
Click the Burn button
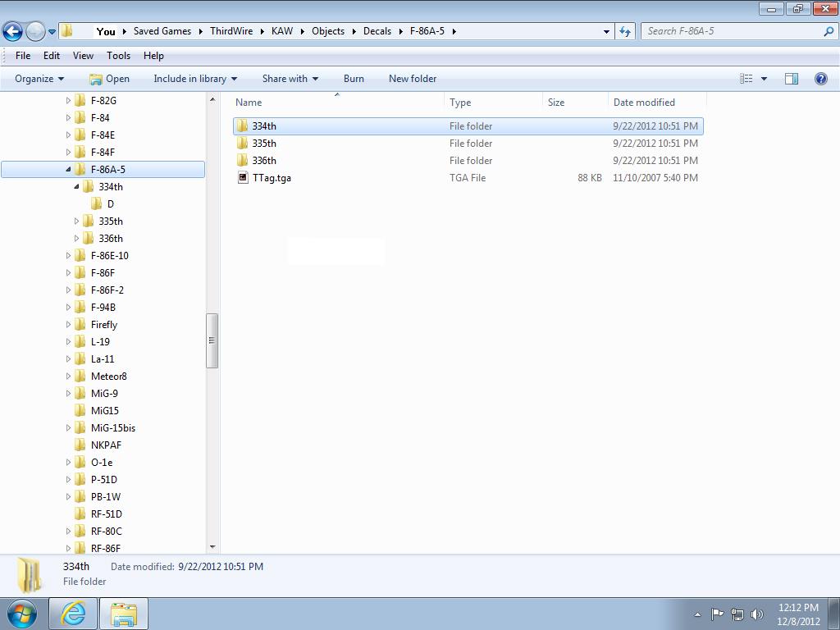354,79
